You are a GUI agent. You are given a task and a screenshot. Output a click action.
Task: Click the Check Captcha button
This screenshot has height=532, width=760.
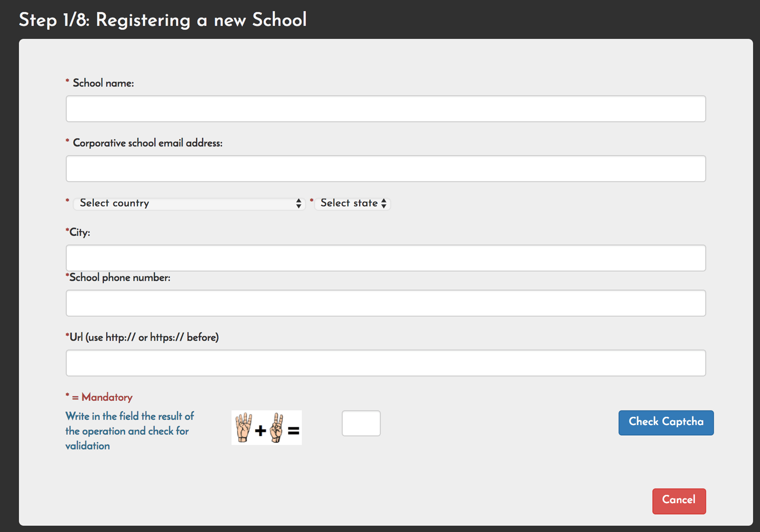(665, 422)
